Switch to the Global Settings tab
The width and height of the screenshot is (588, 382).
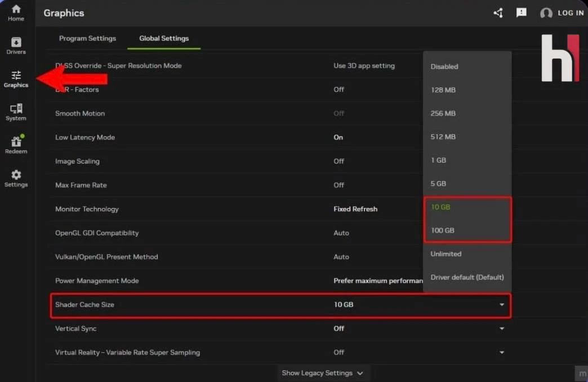(x=164, y=38)
